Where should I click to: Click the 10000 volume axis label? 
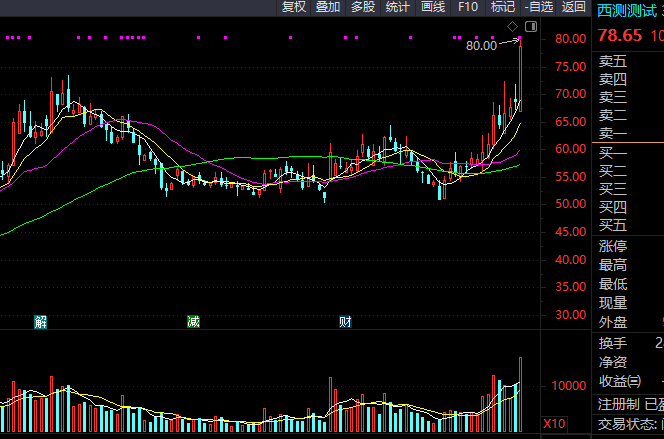coord(569,386)
